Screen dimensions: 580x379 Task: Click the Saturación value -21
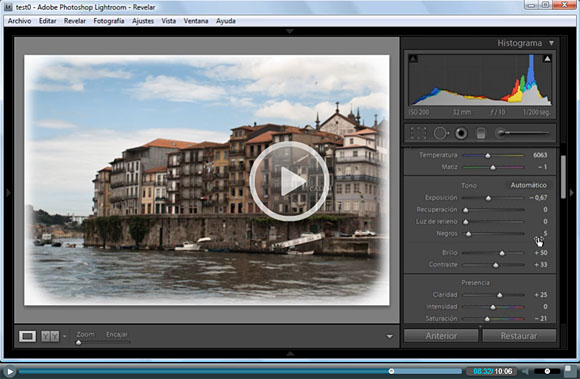click(x=540, y=318)
